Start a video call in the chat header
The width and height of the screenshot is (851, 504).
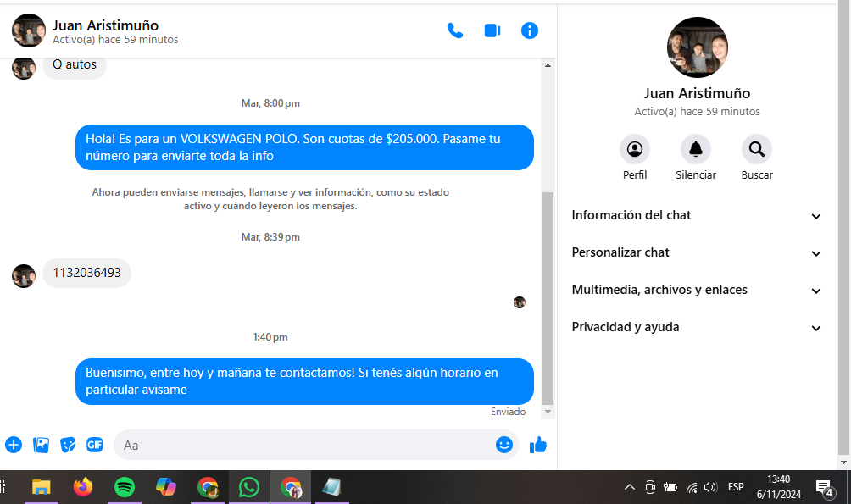pyautogui.click(x=492, y=31)
